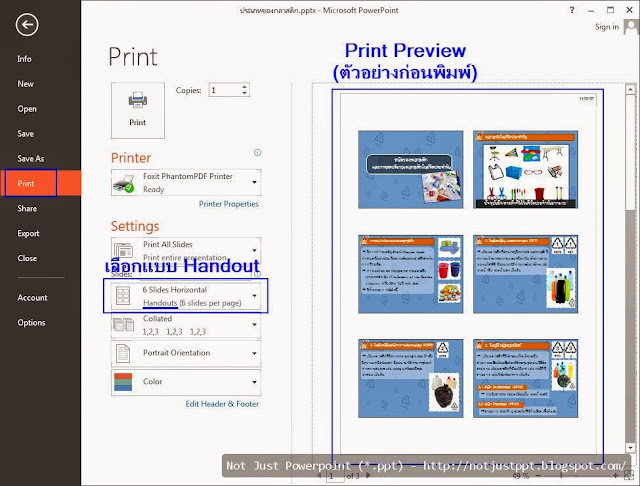Click the slide thumbnail showing red and blue cups
This screenshot has height=486, width=640.
411,274
